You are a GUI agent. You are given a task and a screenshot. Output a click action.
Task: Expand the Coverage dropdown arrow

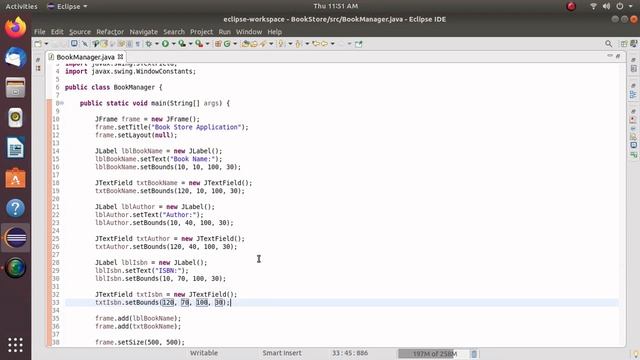[190, 44]
